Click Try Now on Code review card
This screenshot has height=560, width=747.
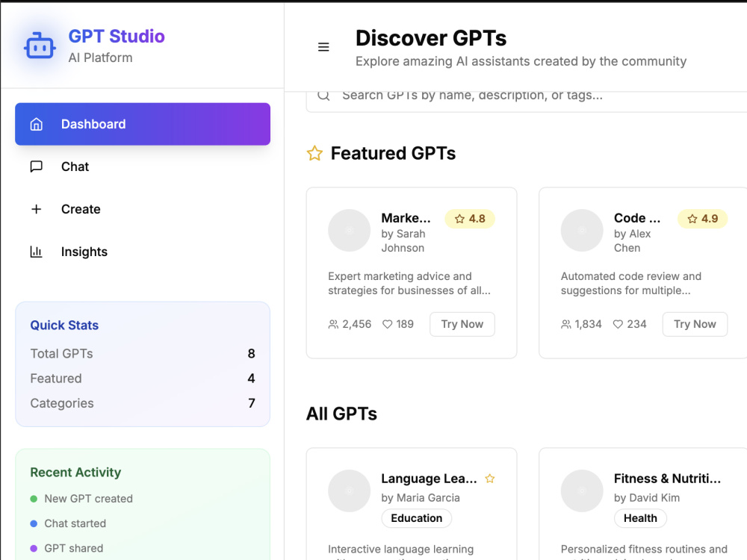pos(695,324)
